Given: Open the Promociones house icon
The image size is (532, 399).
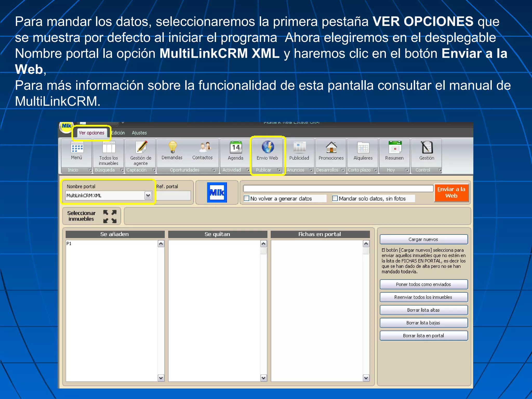Looking at the screenshot, I should 331,147.
